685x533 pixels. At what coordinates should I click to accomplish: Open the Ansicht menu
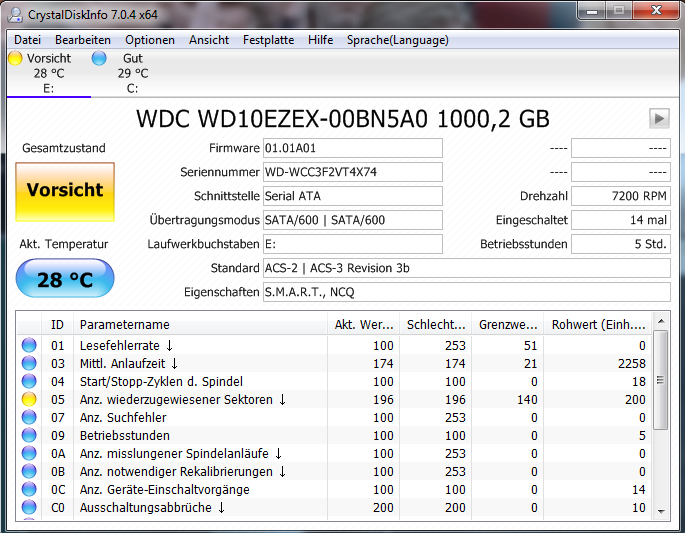tap(209, 40)
